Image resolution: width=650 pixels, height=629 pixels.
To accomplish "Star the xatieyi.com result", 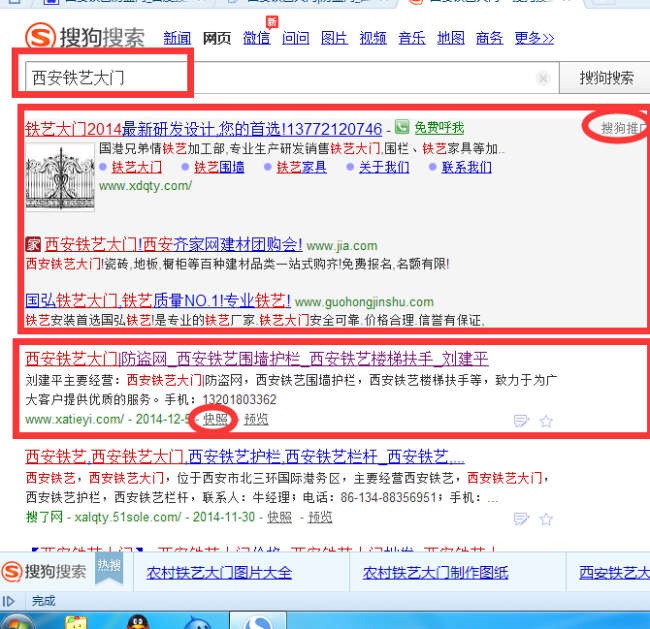I will point(546,421).
